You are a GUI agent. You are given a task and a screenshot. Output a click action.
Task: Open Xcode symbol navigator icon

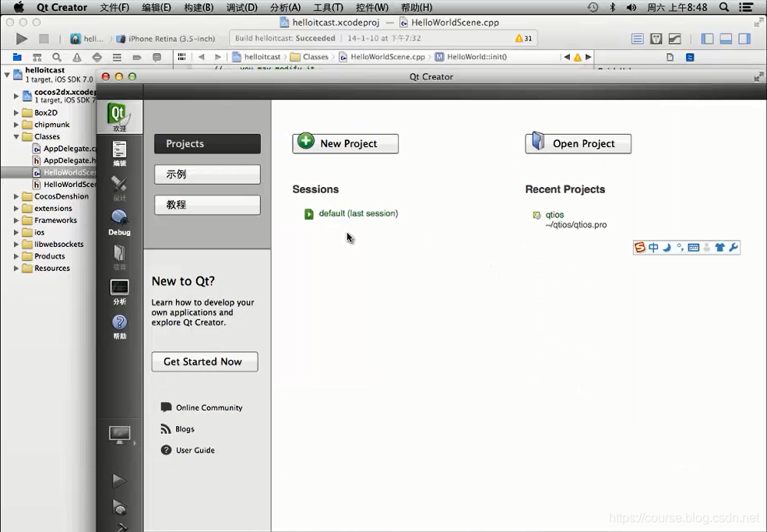(x=37, y=58)
